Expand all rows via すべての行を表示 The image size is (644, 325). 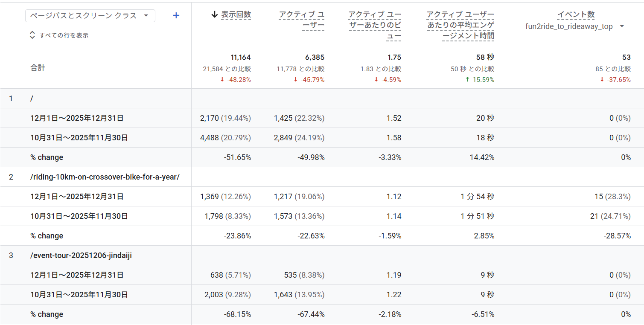[64, 35]
